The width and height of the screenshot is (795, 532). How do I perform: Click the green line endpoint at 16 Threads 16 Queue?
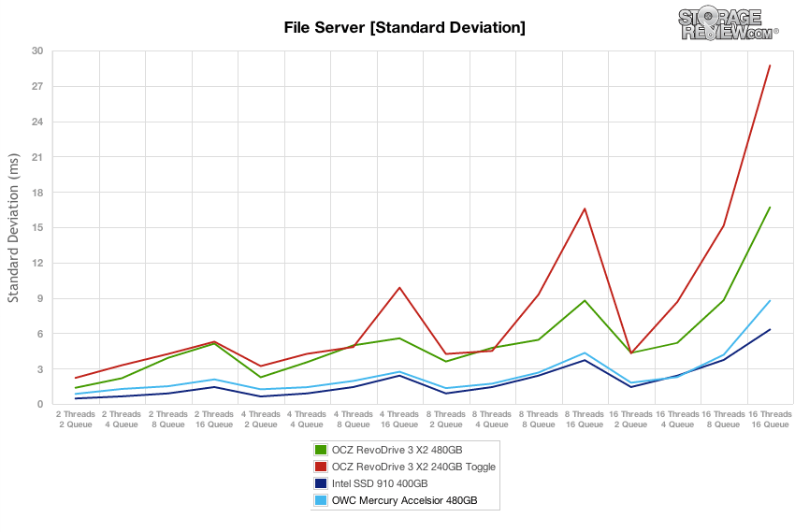pos(770,208)
